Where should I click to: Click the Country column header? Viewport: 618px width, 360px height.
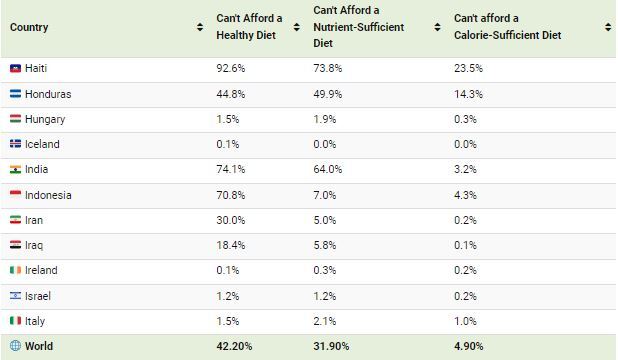coord(29,27)
